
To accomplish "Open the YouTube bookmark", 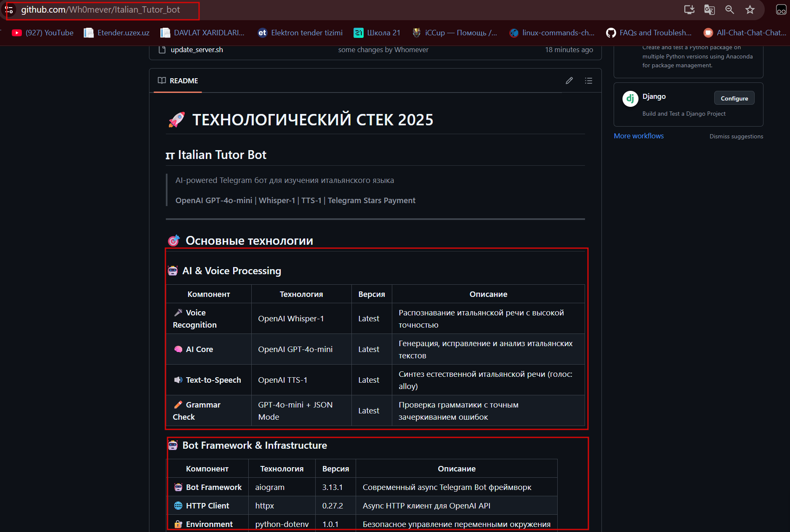I will pyautogui.click(x=43, y=33).
